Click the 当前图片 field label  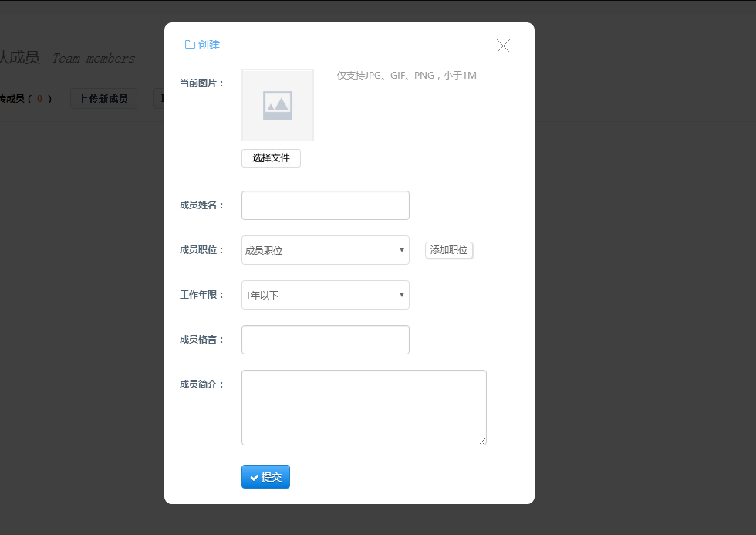(201, 83)
